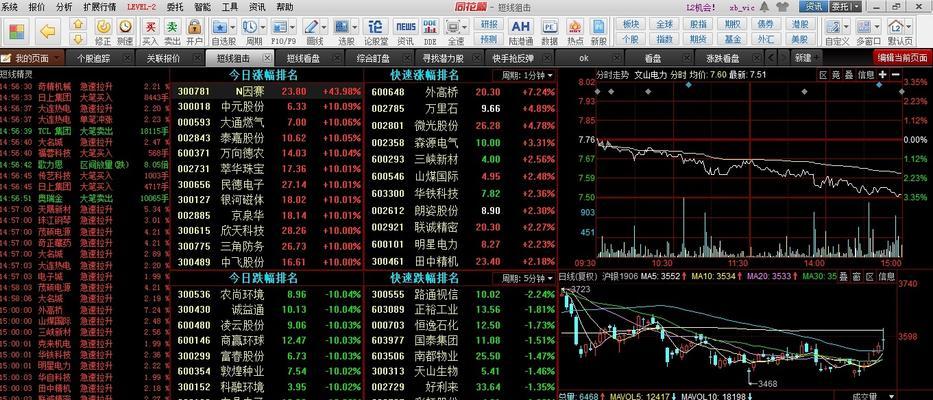Click the colorful home grid icon
The height and width of the screenshot is (400, 933).
point(17,32)
